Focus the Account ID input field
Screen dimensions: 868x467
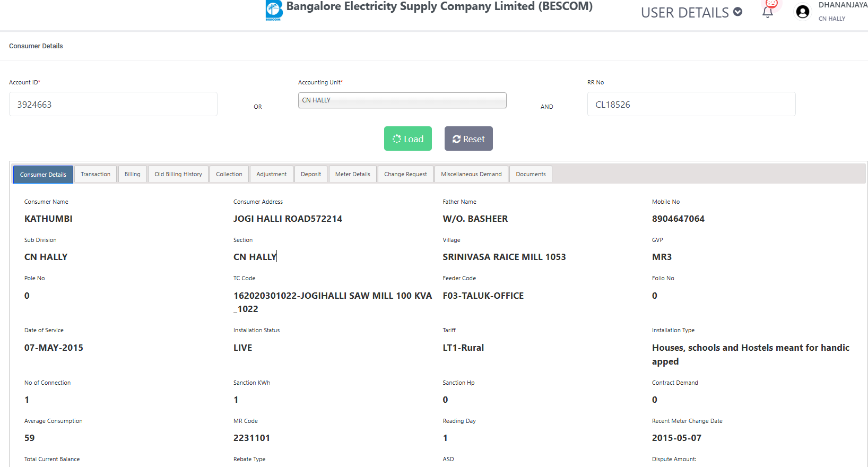click(x=113, y=105)
